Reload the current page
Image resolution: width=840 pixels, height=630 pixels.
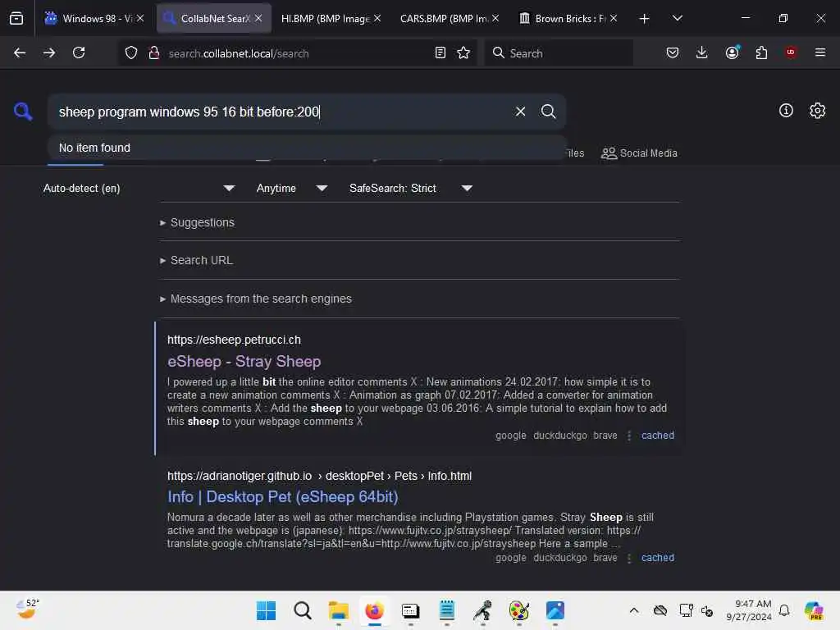click(79, 53)
